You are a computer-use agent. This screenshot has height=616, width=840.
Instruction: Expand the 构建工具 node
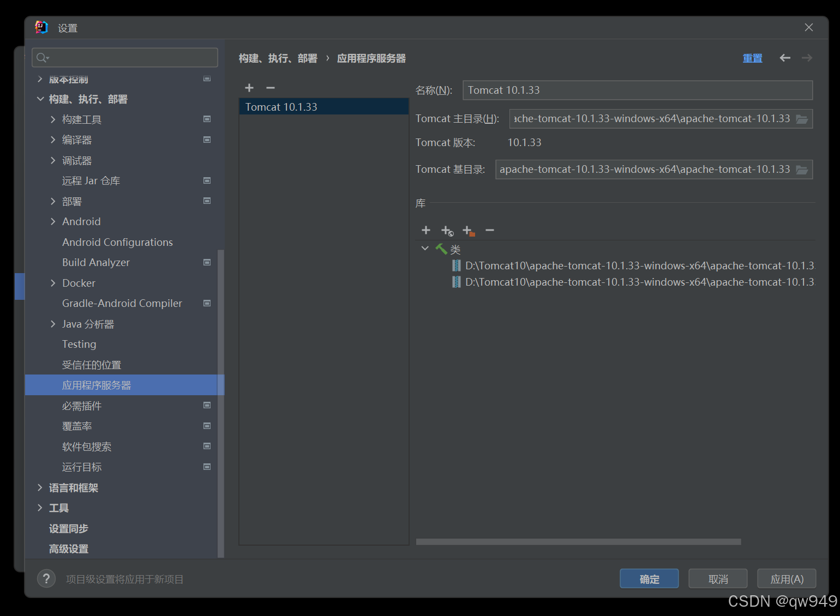(53, 119)
